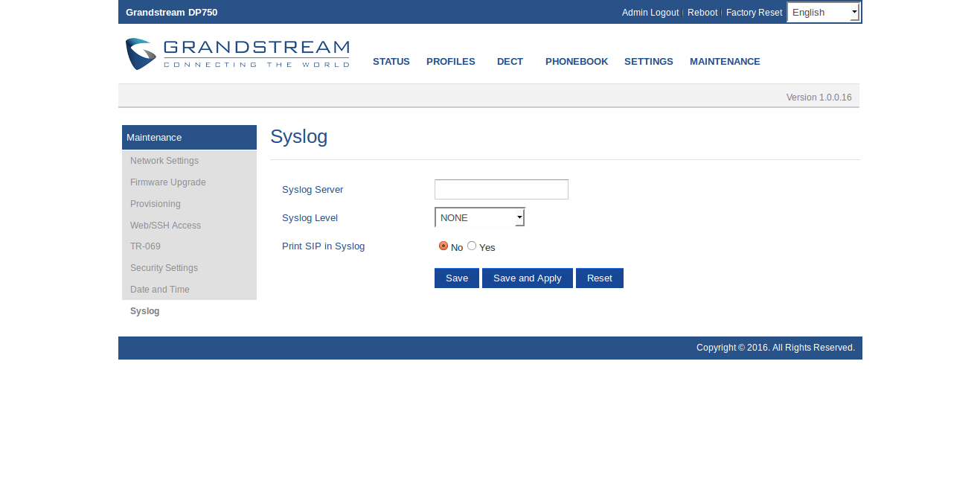The image size is (980, 501).
Task: Open the PHONEBOOK menu
Action: [x=576, y=62]
